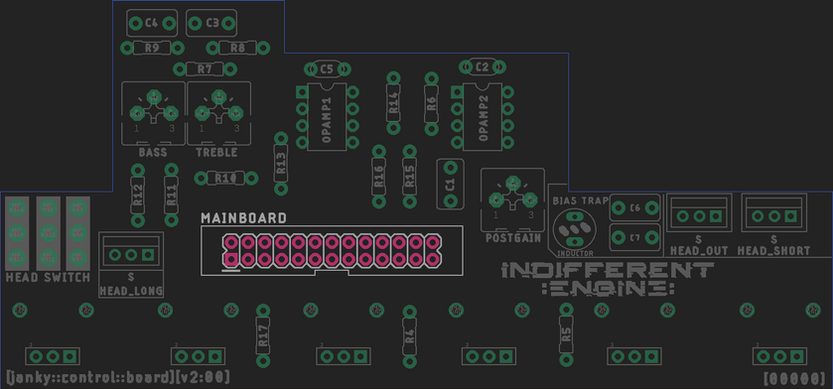Click the INDIFFERENT ENGINE silkscreen text
The image size is (833, 389).
tap(608, 280)
